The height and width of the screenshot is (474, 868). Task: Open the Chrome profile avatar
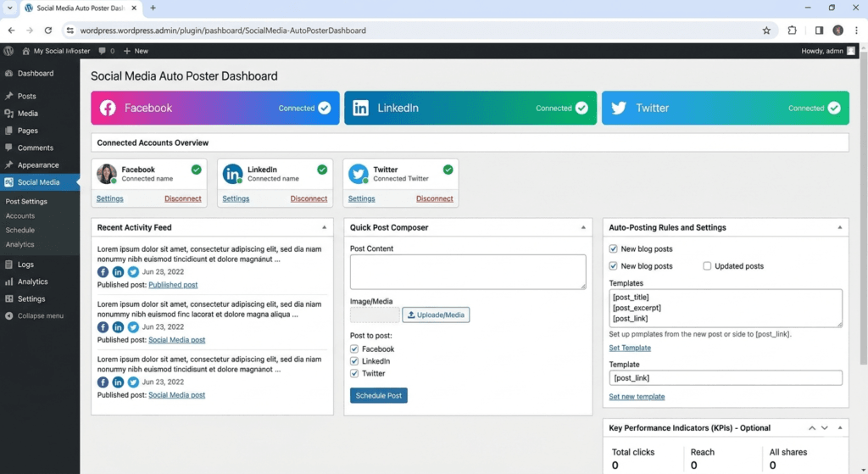[838, 31]
